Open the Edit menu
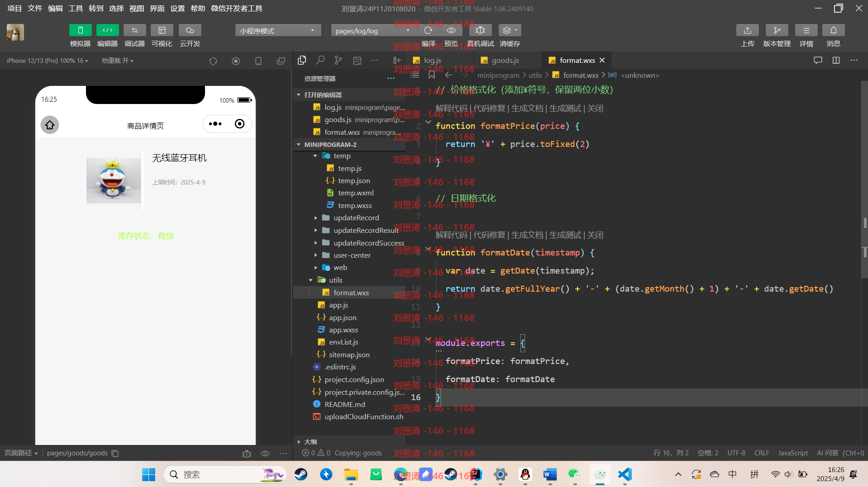The height and width of the screenshot is (487, 868). pos(55,8)
